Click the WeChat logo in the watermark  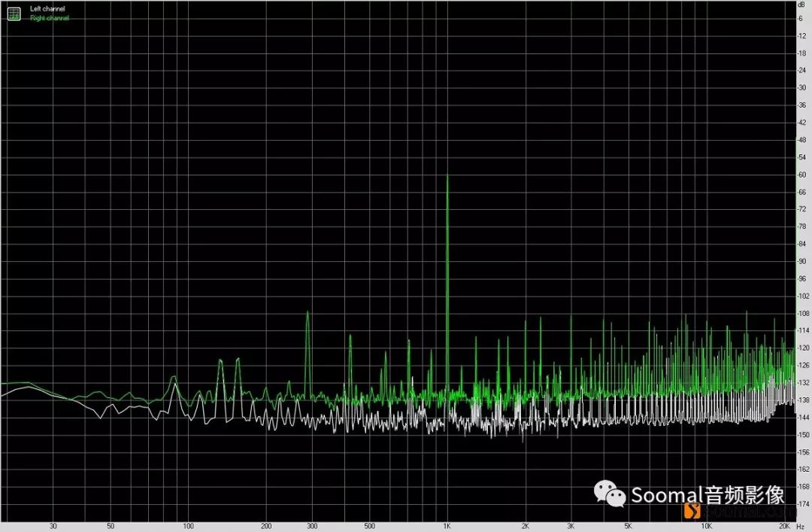click(610, 494)
